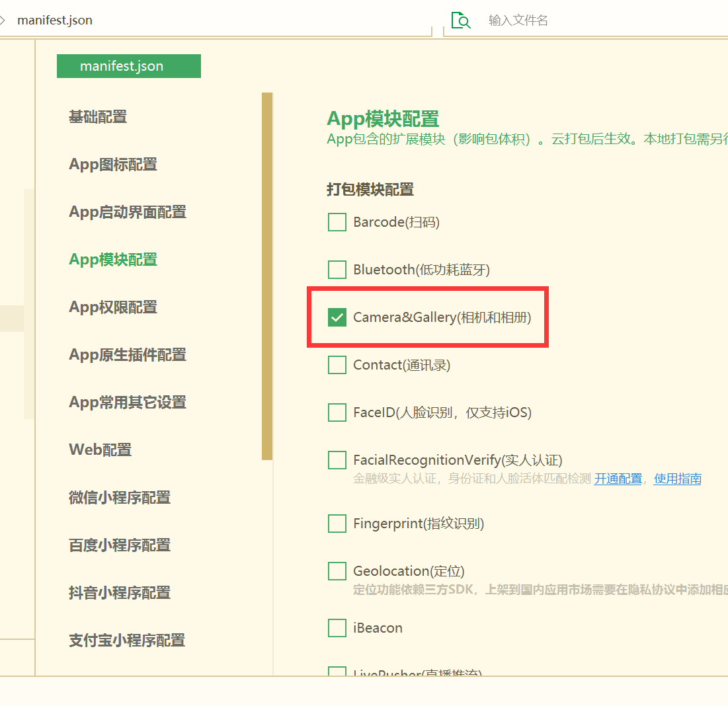Click the breadcrumb chevron before manifest.json
The height and width of the screenshot is (706, 728).
click(3, 20)
